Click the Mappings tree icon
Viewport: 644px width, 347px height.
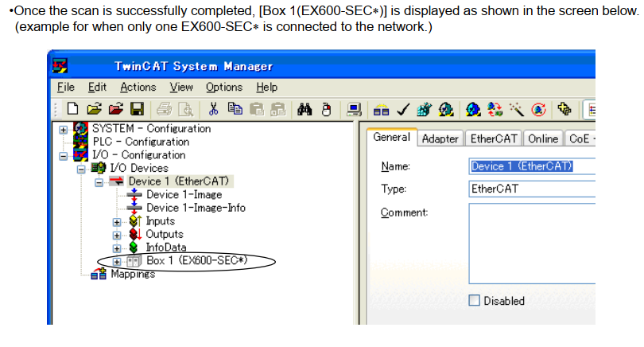coord(99,274)
